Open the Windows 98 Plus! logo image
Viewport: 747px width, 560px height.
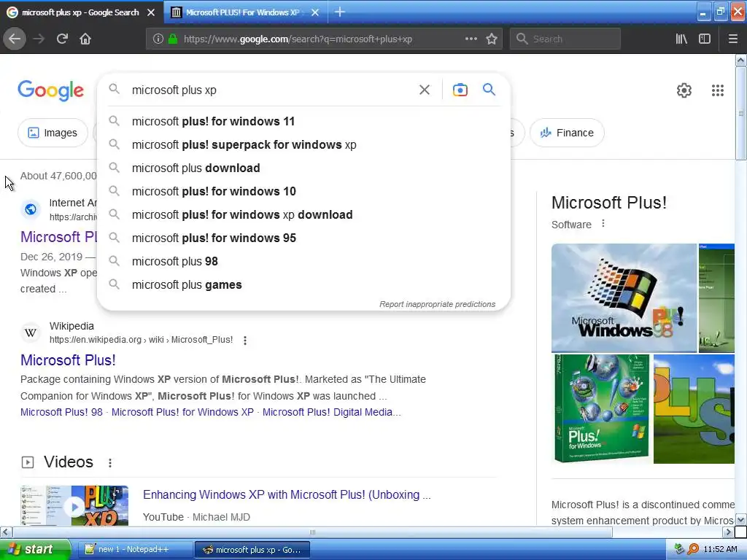[x=624, y=298]
